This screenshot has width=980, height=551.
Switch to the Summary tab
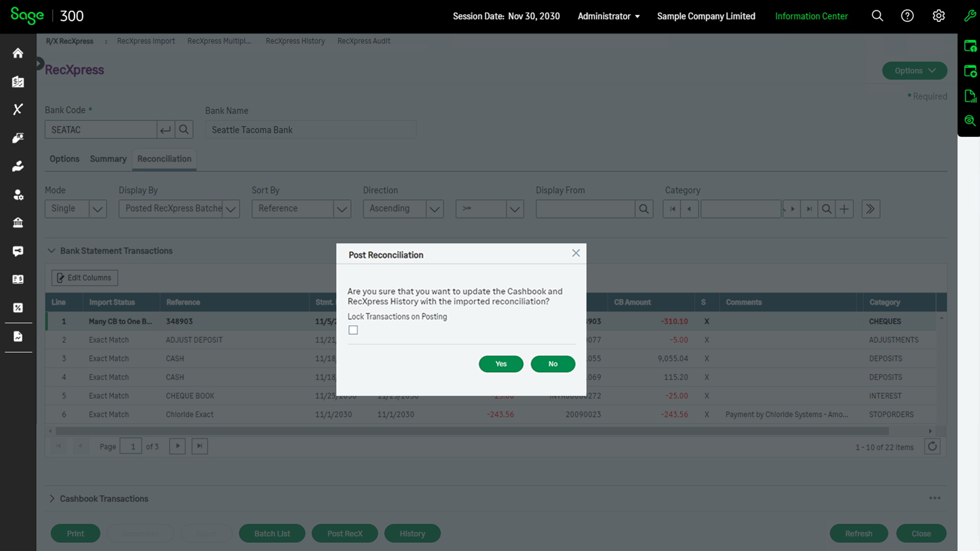tap(108, 159)
